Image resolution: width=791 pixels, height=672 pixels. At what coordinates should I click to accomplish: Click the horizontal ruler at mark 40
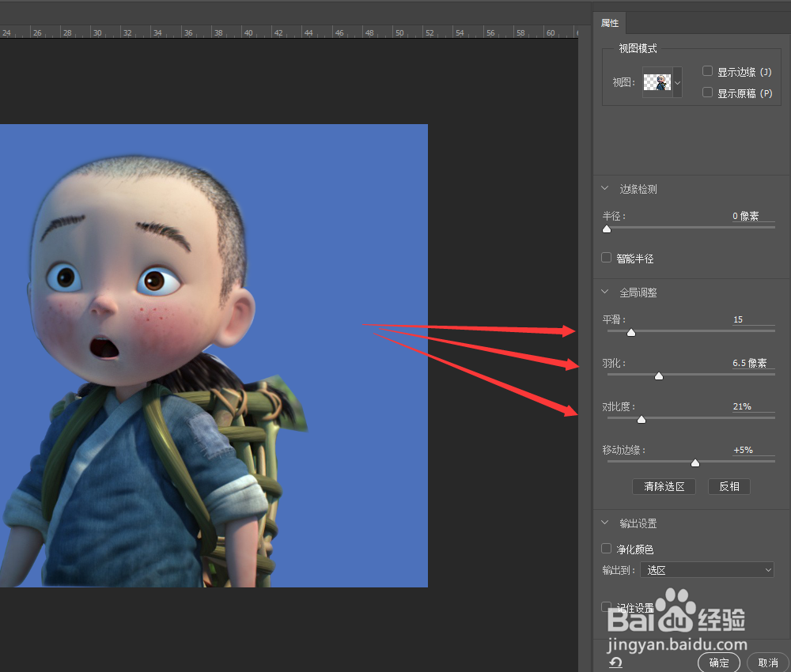tap(248, 32)
